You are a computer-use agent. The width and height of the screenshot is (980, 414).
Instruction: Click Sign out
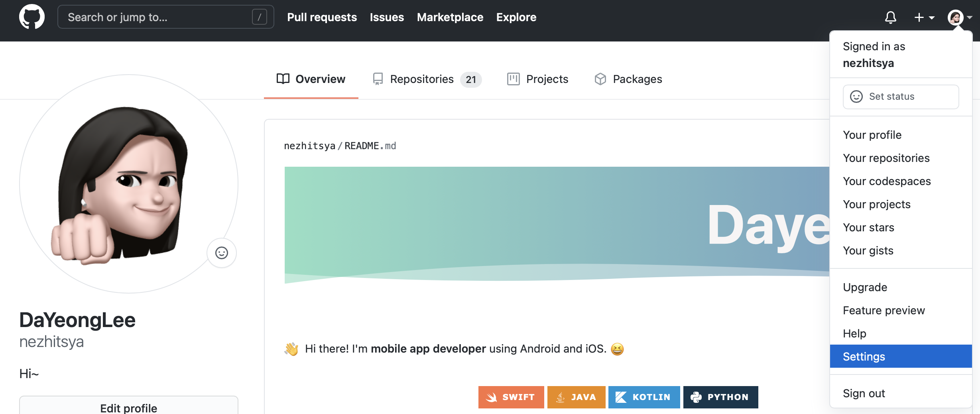(x=901, y=393)
